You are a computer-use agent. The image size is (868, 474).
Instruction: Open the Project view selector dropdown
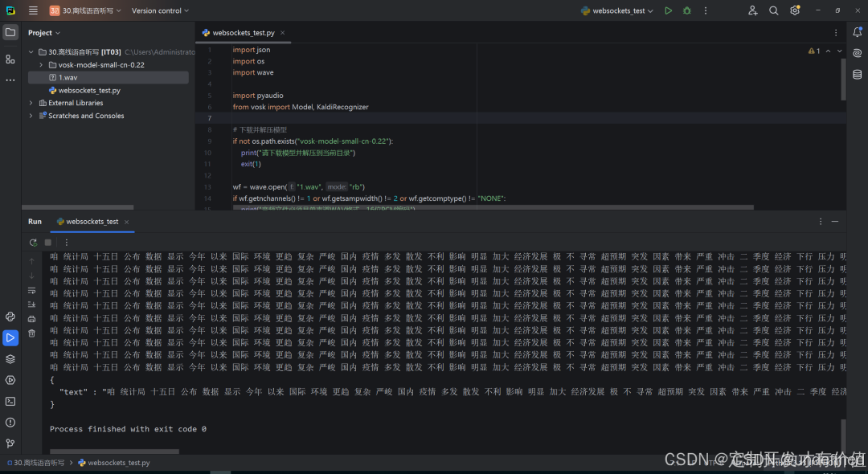point(44,33)
